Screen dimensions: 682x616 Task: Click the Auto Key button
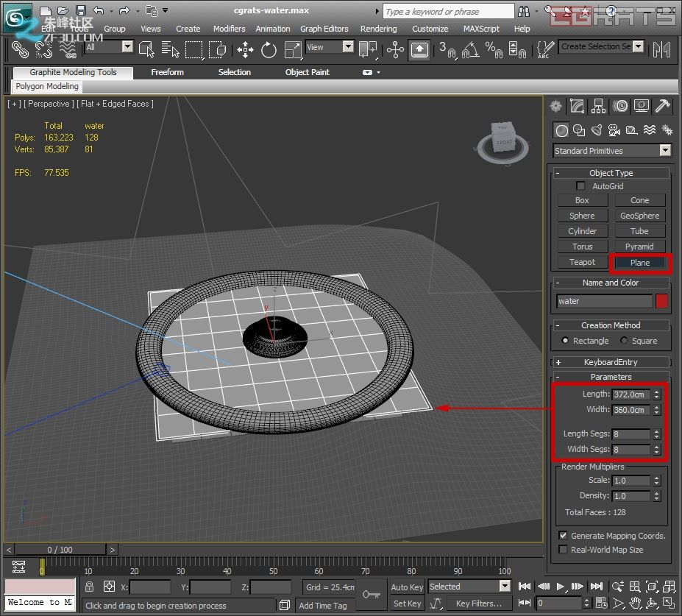coord(407,587)
